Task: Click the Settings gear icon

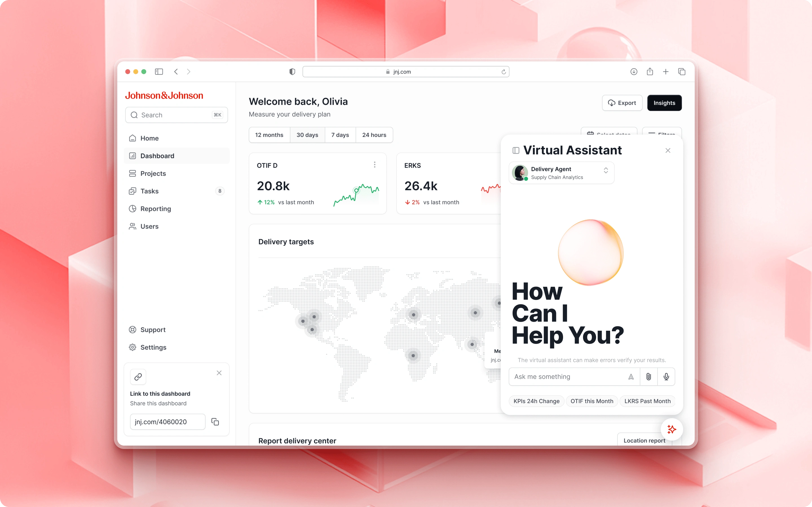Action: point(133,347)
